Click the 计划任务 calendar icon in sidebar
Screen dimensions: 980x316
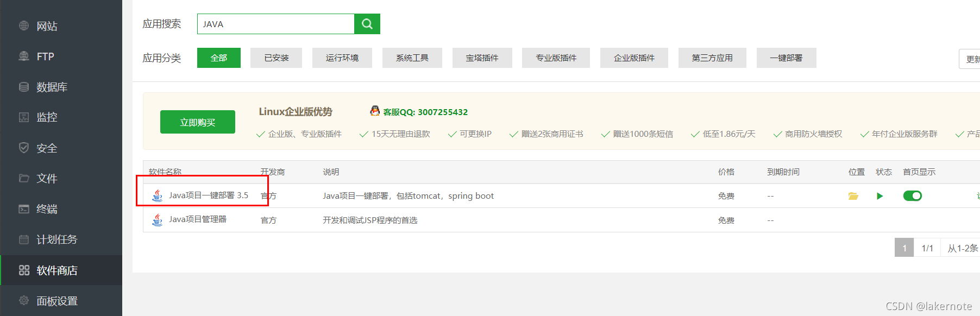[24, 239]
